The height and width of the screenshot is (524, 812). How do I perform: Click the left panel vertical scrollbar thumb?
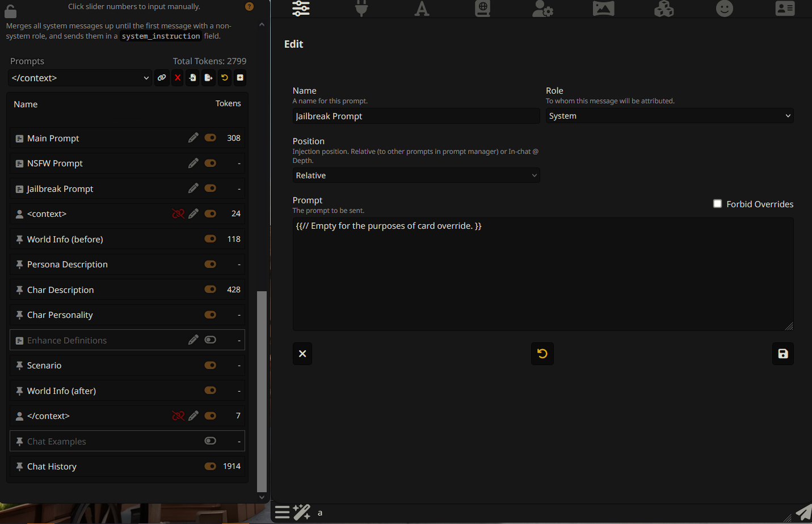coord(262,392)
